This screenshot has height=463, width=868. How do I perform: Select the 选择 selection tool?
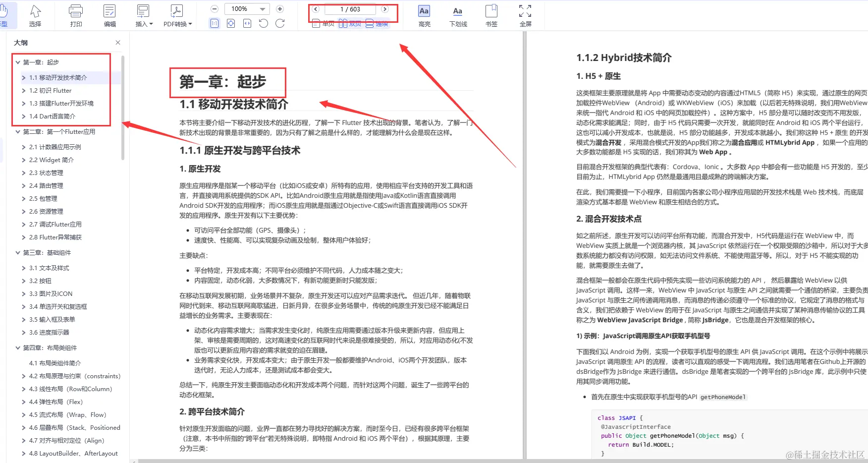[35, 15]
